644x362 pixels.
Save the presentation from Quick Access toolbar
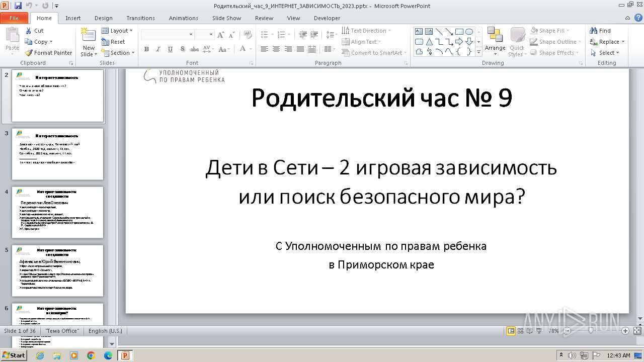(x=18, y=6)
